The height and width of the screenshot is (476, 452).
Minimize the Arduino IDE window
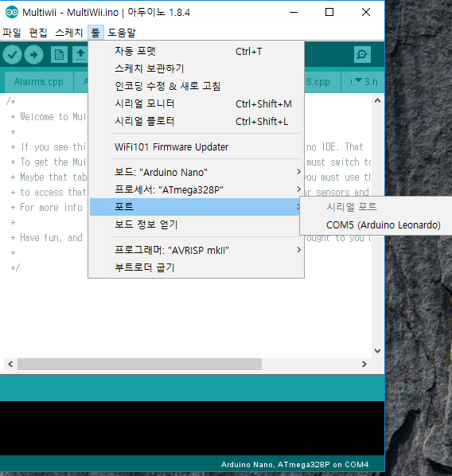point(294,12)
